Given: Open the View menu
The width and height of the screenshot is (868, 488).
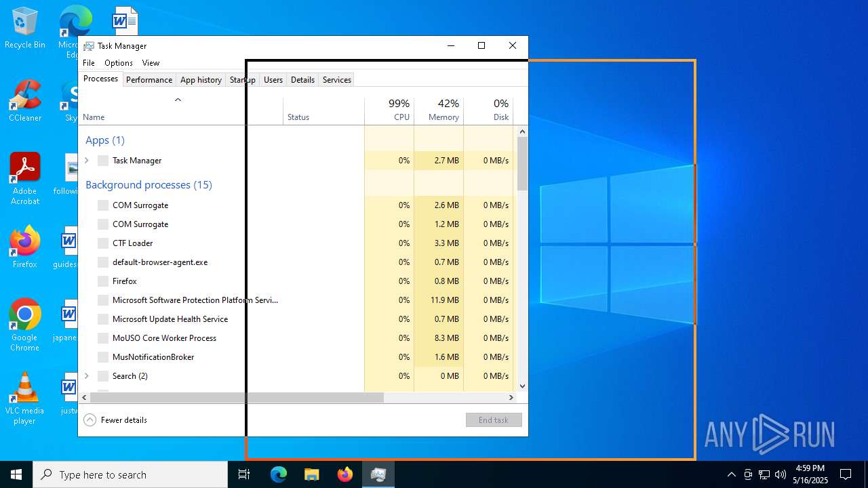Looking at the screenshot, I should [x=151, y=63].
